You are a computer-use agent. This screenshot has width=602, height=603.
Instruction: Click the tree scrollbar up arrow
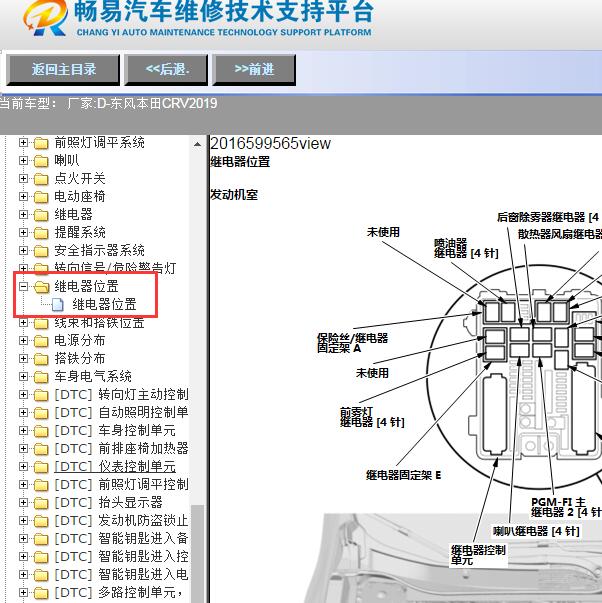[x=197, y=144]
